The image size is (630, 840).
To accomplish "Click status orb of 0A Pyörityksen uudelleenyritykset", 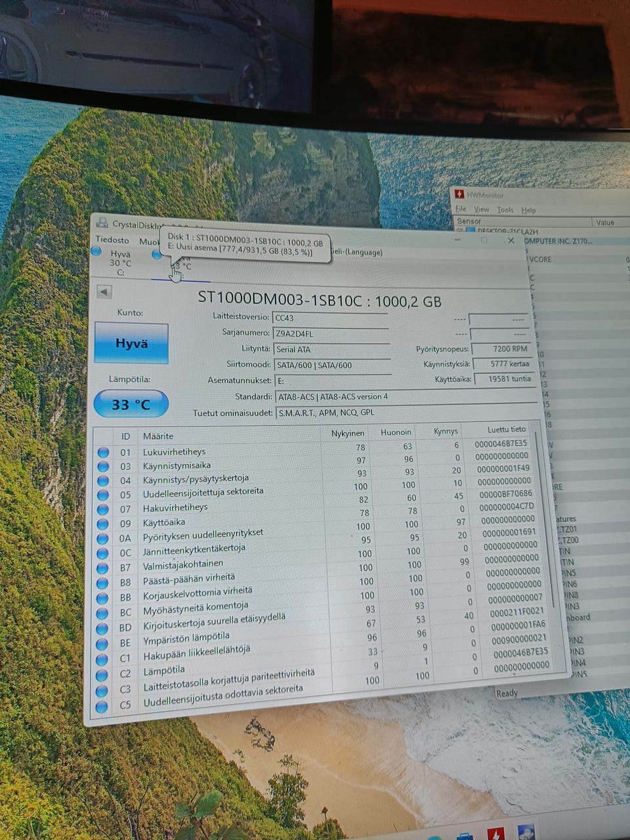I will 102,538.
